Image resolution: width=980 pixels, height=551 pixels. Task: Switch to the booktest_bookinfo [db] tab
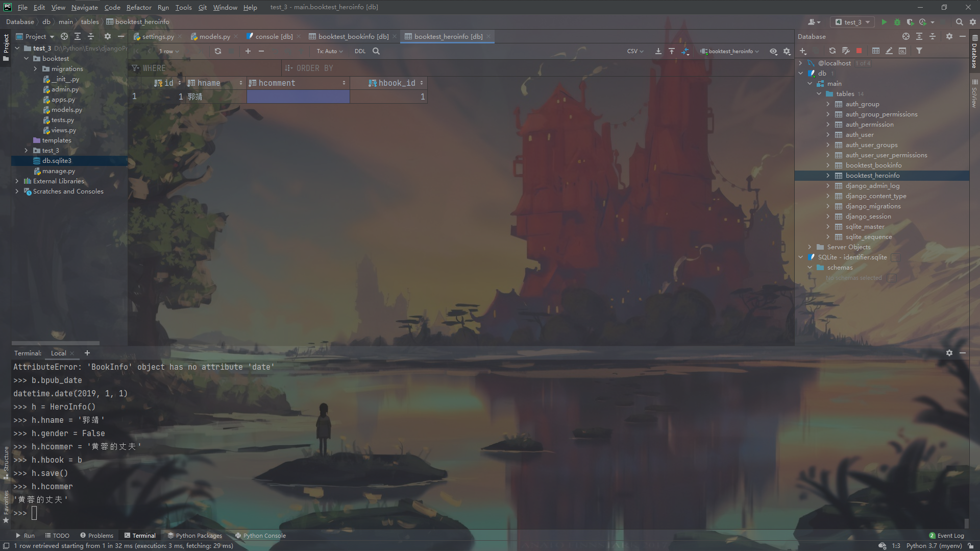353,37
